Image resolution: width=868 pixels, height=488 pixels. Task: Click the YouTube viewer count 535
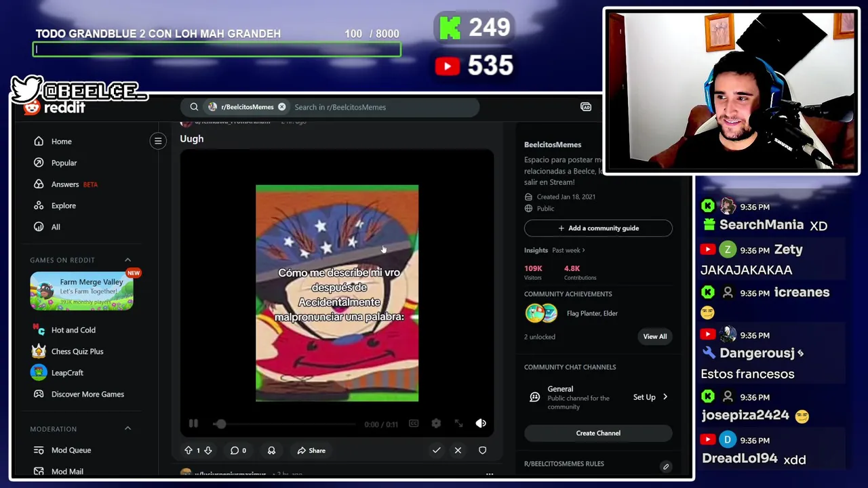[474, 66]
